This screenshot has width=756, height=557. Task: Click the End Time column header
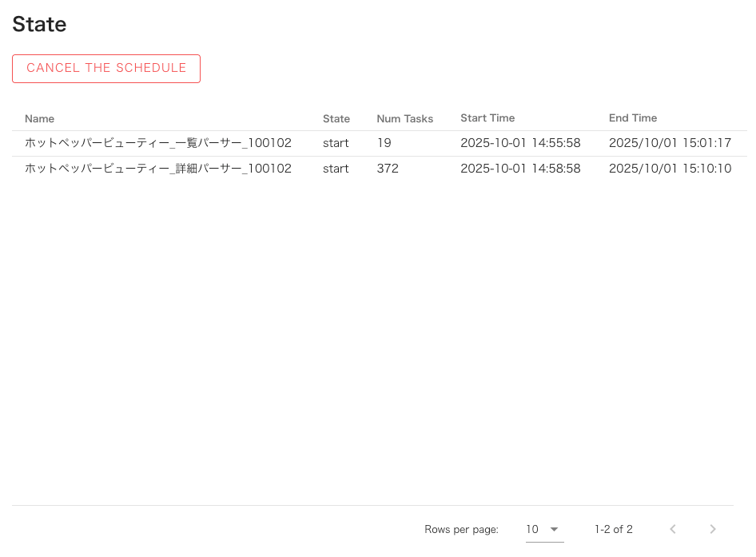pyautogui.click(x=633, y=118)
